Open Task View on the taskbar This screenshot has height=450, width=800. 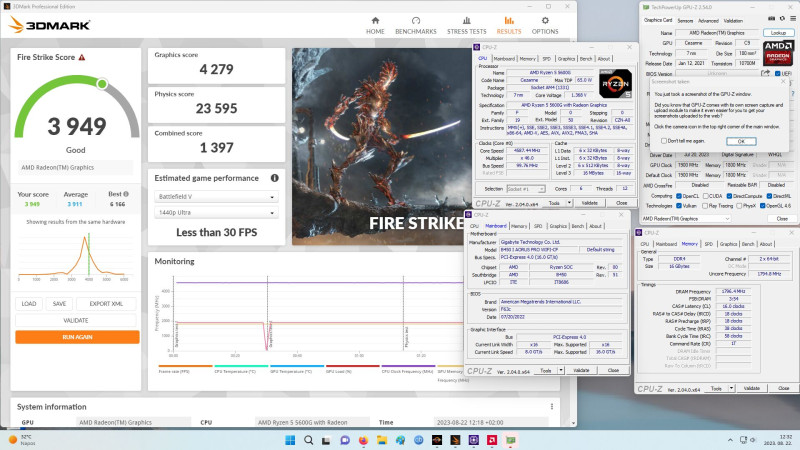pyautogui.click(x=327, y=440)
